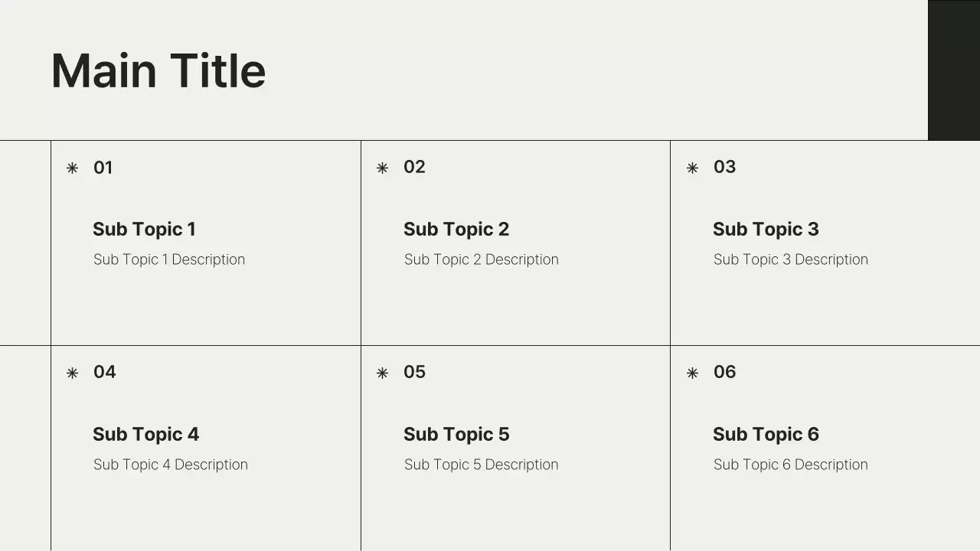Click the asterisk icon beside 01
Image resolution: width=980 pixels, height=551 pixels.
[72, 168]
